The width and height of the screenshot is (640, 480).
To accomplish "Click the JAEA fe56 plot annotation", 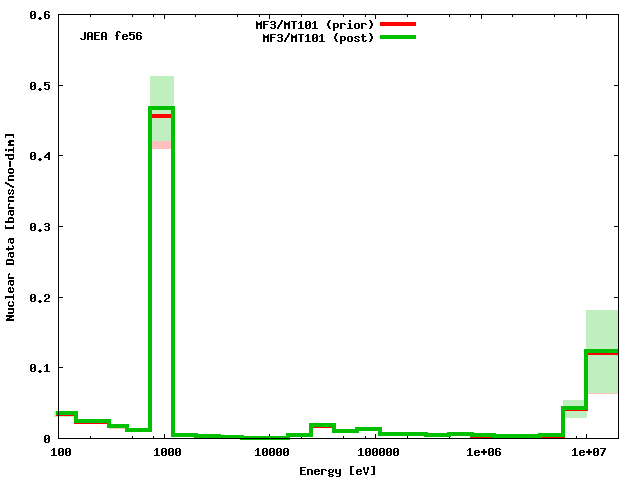I will [112, 37].
